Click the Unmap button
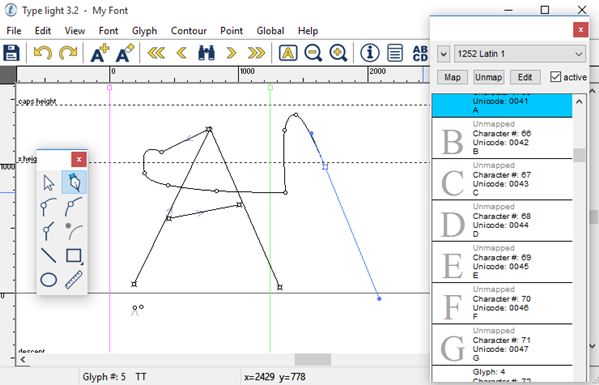599x385 pixels. click(x=488, y=77)
